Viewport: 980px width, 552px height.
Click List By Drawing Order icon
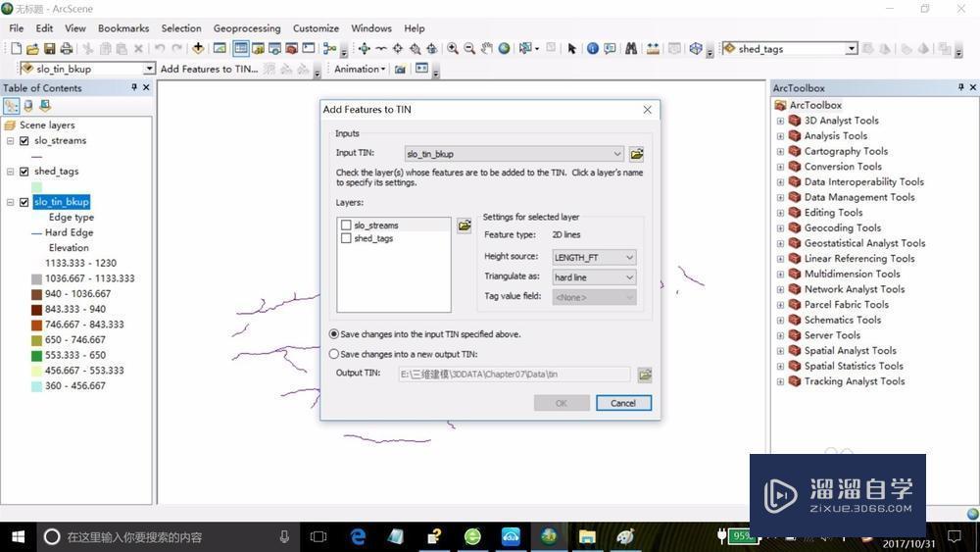pyautogui.click(x=11, y=106)
